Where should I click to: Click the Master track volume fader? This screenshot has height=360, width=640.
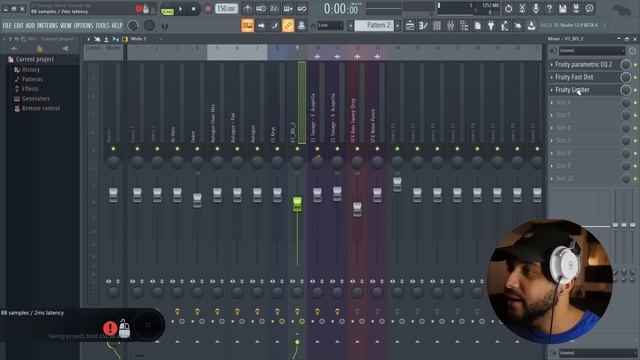(113, 195)
